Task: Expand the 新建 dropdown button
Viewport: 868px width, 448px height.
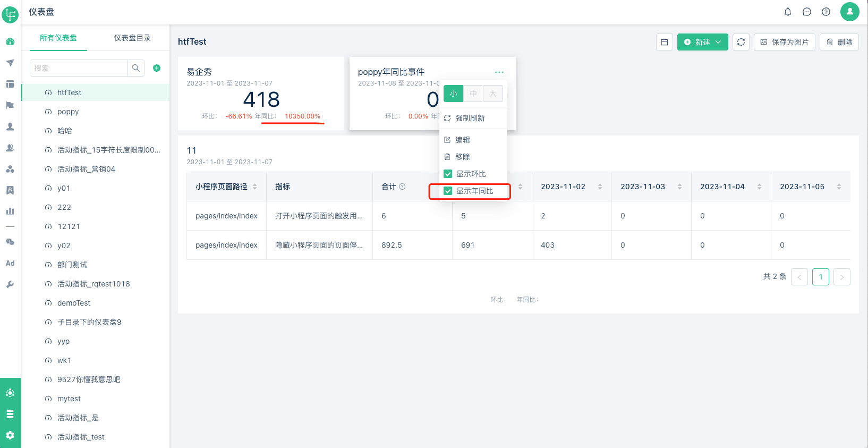Action: (x=702, y=42)
